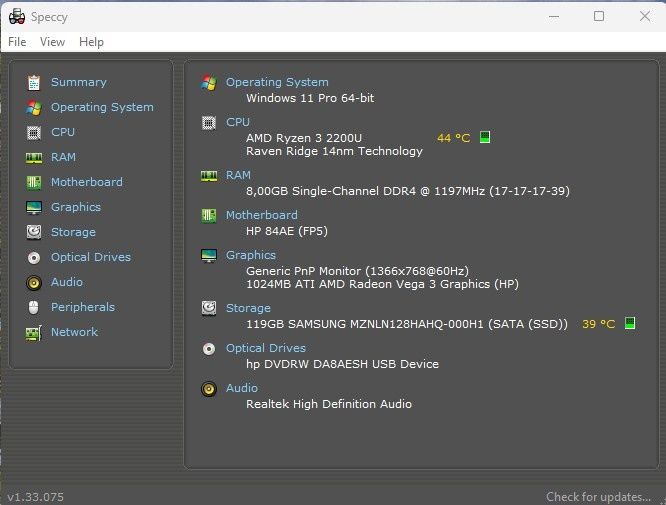The width and height of the screenshot is (666, 505).
Task: Select Network text in sidebar
Action: tap(74, 332)
